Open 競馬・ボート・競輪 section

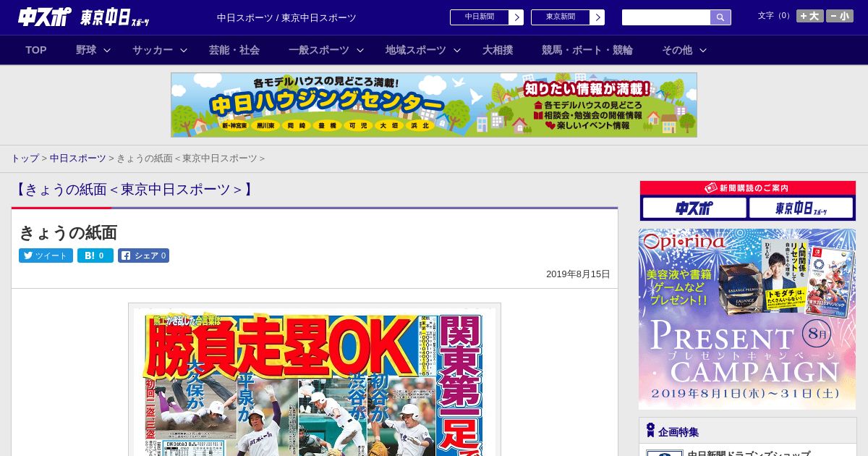pyautogui.click(x=587, y=50)
